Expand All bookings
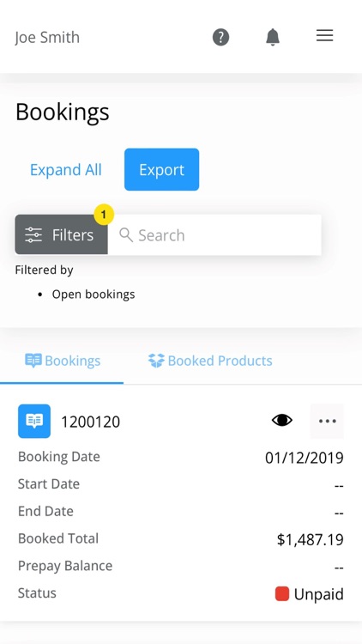 click(x=66, y=170)
